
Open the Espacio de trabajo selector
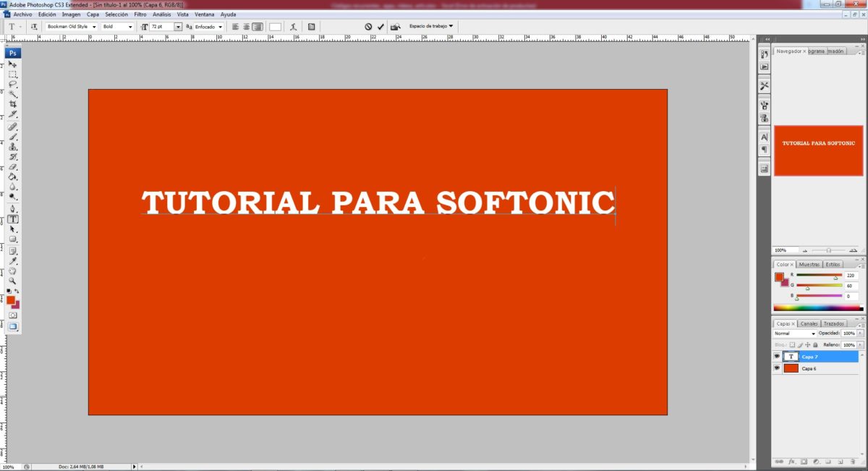point(430,26)
